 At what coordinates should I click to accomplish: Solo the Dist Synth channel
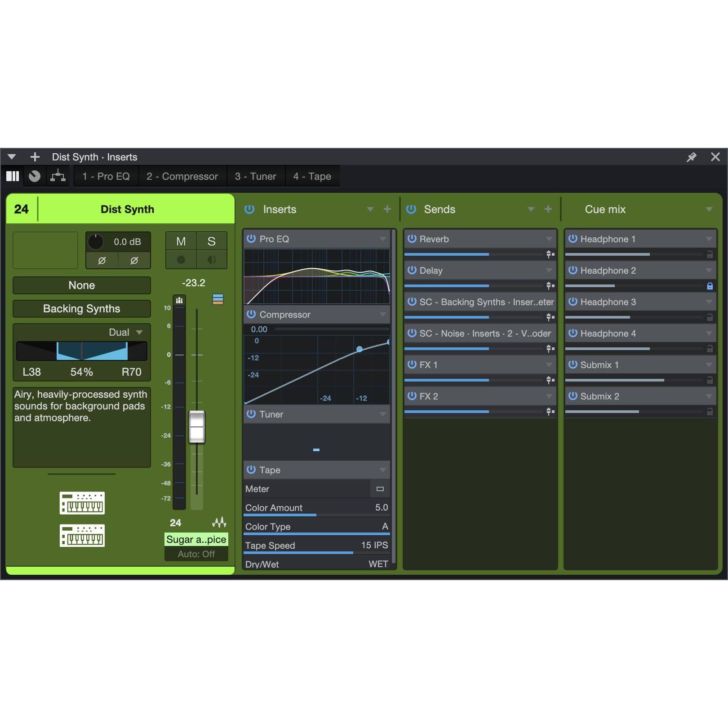coord(211,241)
